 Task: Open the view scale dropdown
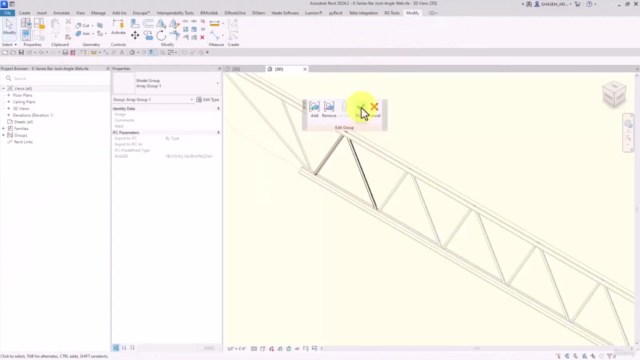(237, 349)
